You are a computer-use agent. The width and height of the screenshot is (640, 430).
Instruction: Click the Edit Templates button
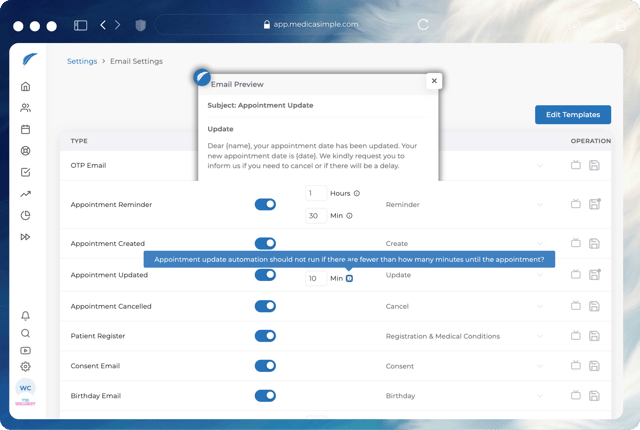point(573,115)
